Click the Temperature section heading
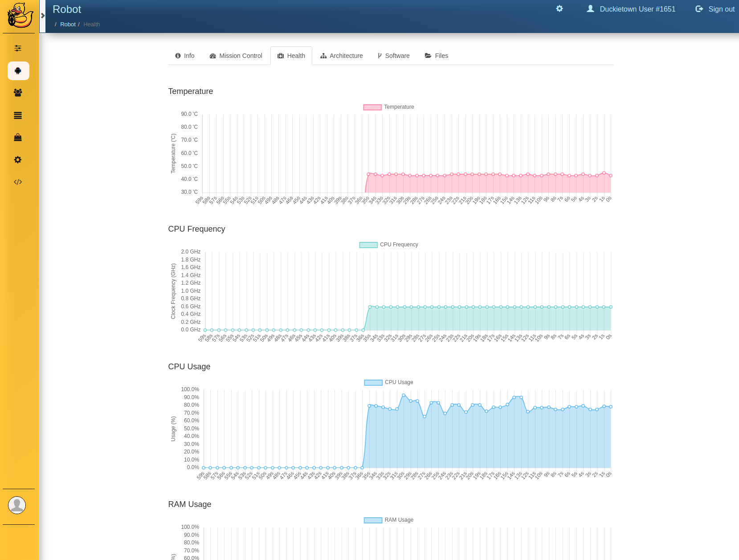This screenshot has height=560, width=739. (x=191, y=91)
